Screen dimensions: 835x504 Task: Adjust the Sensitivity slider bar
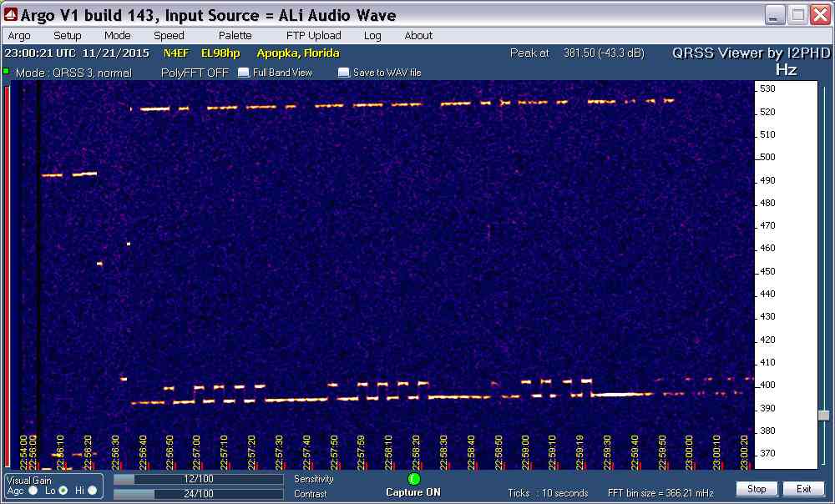click(197, 480)
